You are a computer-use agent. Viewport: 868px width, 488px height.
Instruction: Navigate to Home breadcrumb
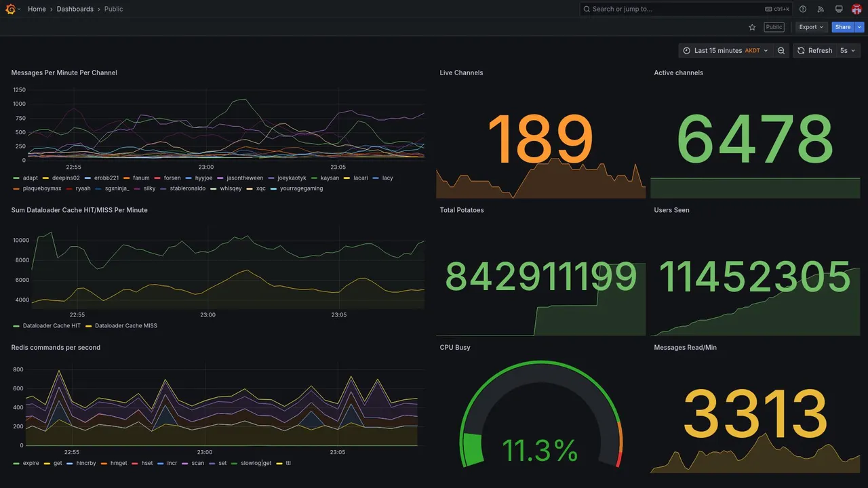coord(37,9)
